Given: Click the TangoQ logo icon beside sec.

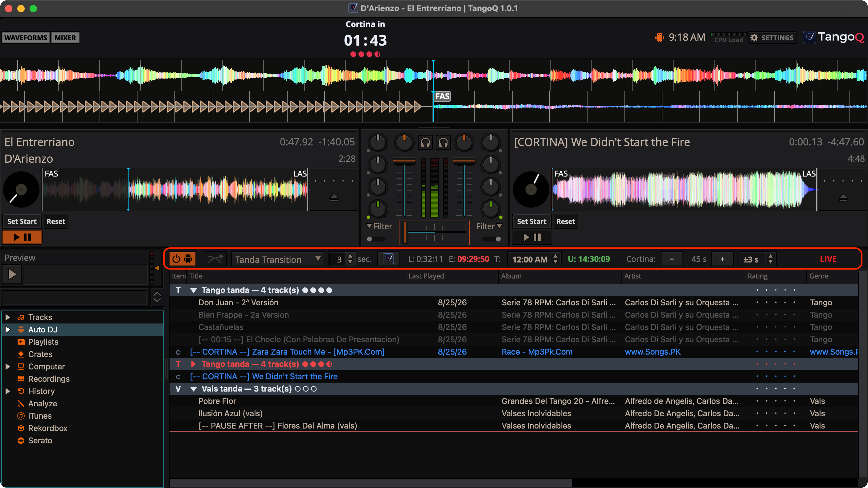Looking at the screenshot, I should pos(388,259).
